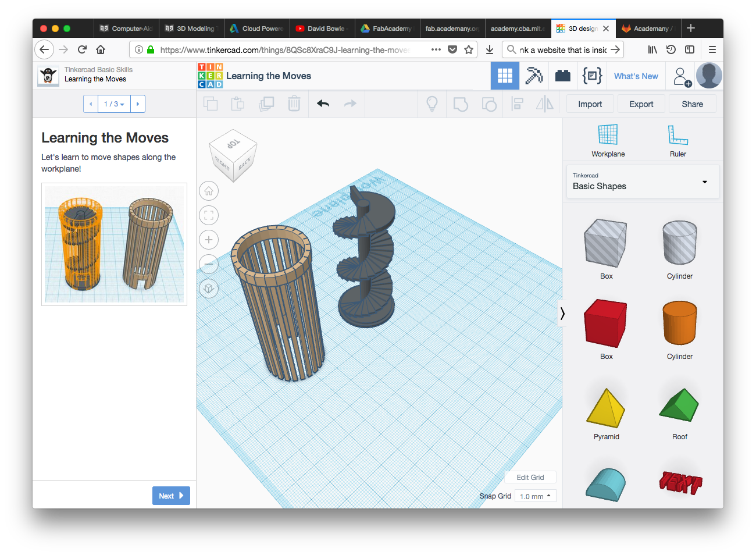Click the Tinkercad logo icon
This screenshot has height=555, width=756.
[x=210, y=76]
